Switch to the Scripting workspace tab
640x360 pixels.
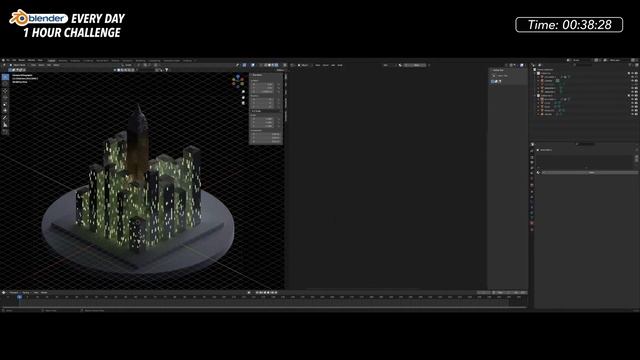click(x=187, y=60)
